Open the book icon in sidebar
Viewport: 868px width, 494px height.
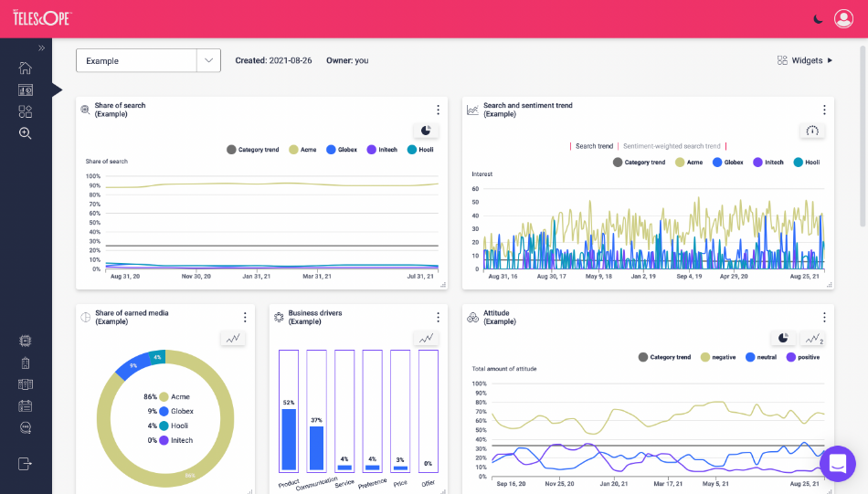[26, 384]
